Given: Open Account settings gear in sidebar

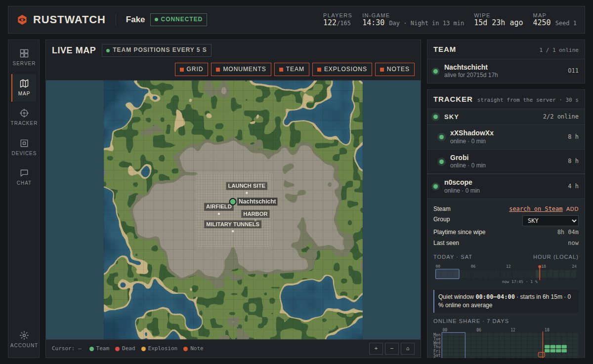Looking at the screenshot, I should pyautogui.click(x=24, y=339).
